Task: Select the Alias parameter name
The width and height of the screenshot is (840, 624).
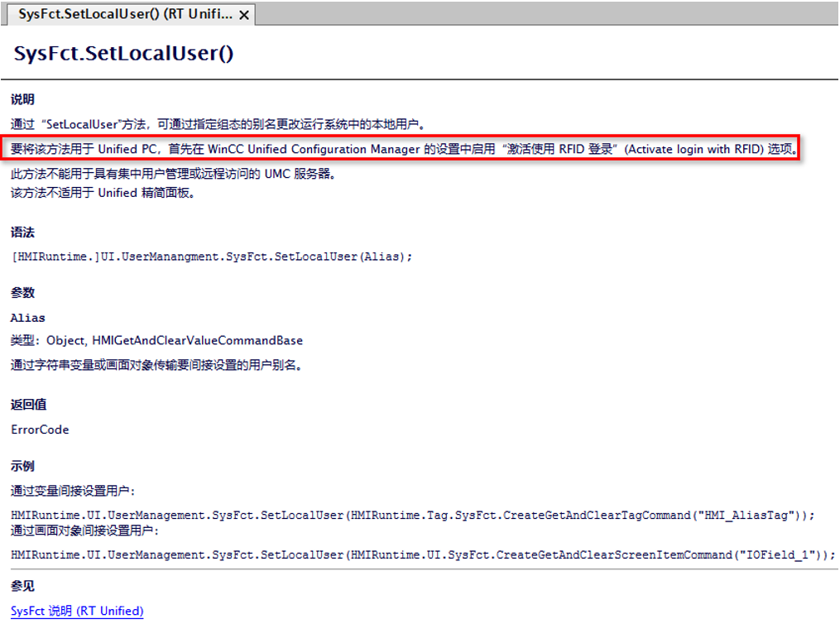Action: [29, 317]
